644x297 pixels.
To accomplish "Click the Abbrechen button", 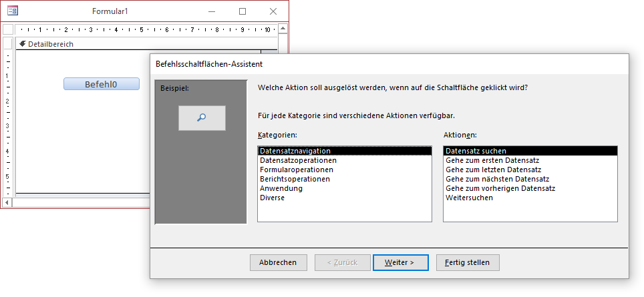I will point(278,262).
